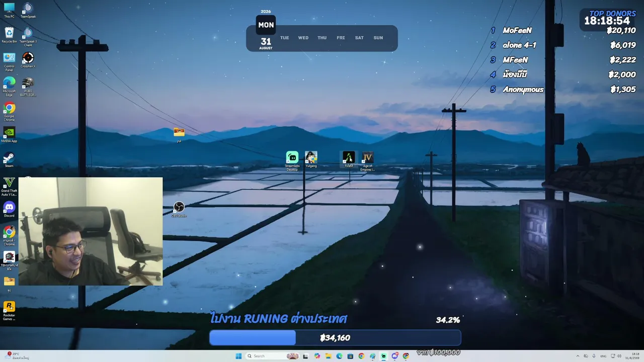644x362 pixels.
Task: Open the volume control in system tray
Action: tap(619, 356)
